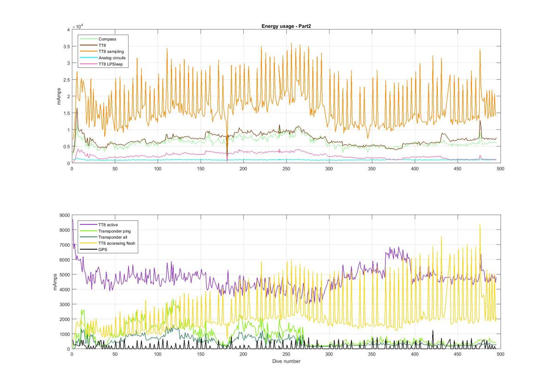The width and height of the screenshot is (553, 392).
Task: Click the "TT8 sampling" legend entry
Action: [x=111, y=52]
